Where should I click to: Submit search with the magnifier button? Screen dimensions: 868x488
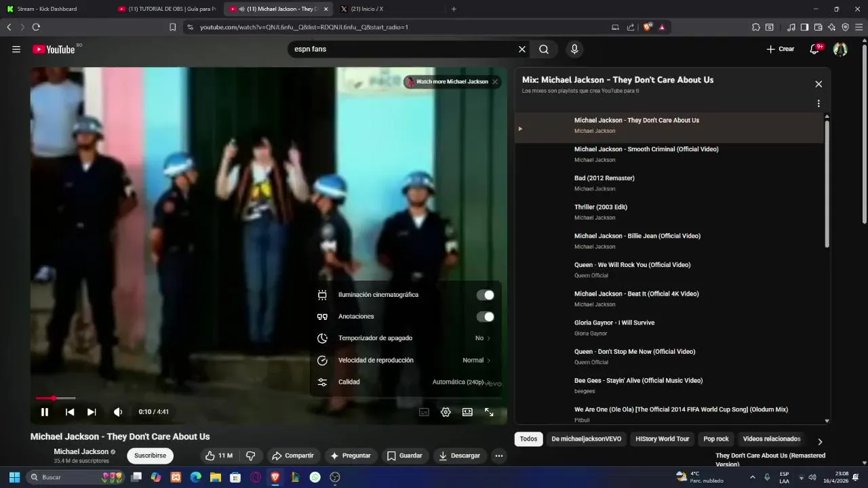[544, 49]
